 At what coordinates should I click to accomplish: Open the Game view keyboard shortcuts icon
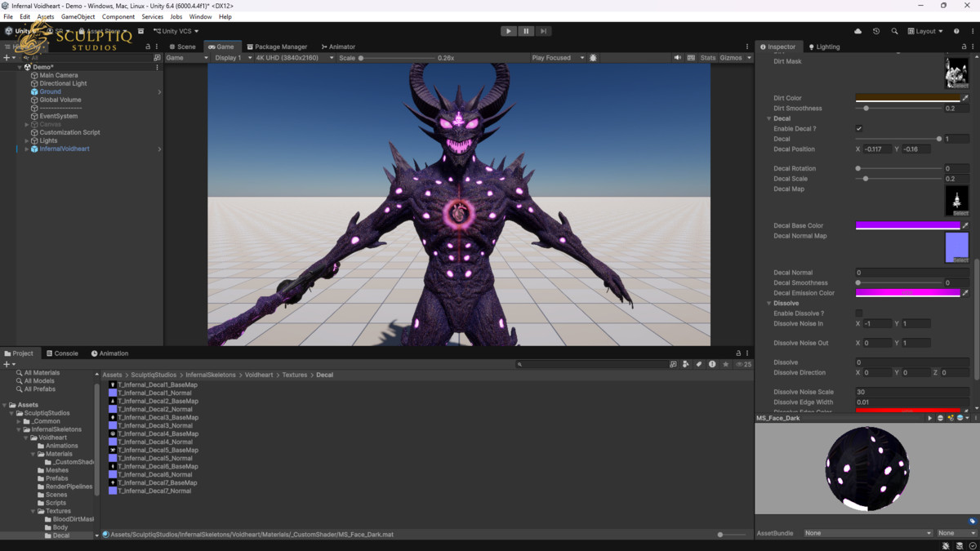691,58
